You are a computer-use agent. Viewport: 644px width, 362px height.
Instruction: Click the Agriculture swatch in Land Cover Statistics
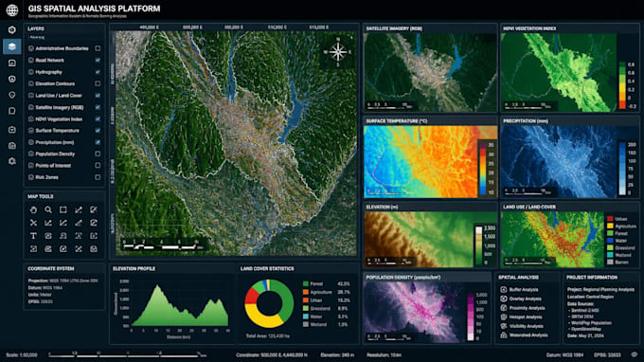click(306, 292)
